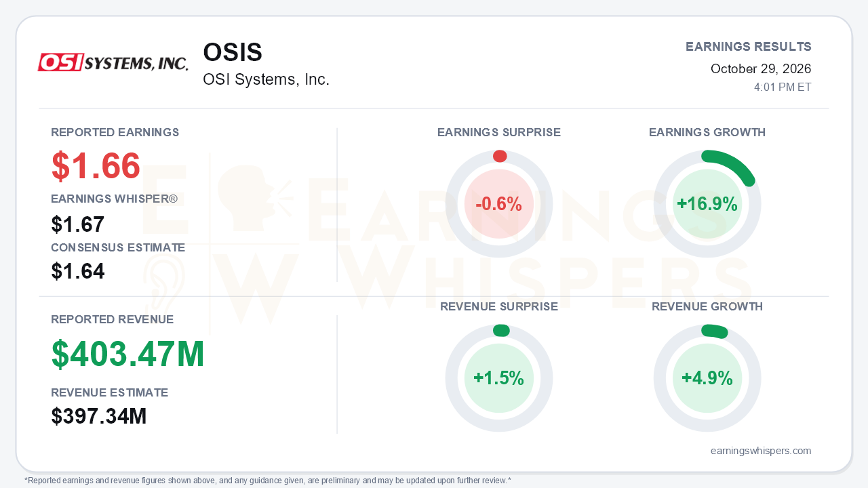Click the Earnings Surprise heading
Viewport: 868px width, 488px height.
[499, 132]
